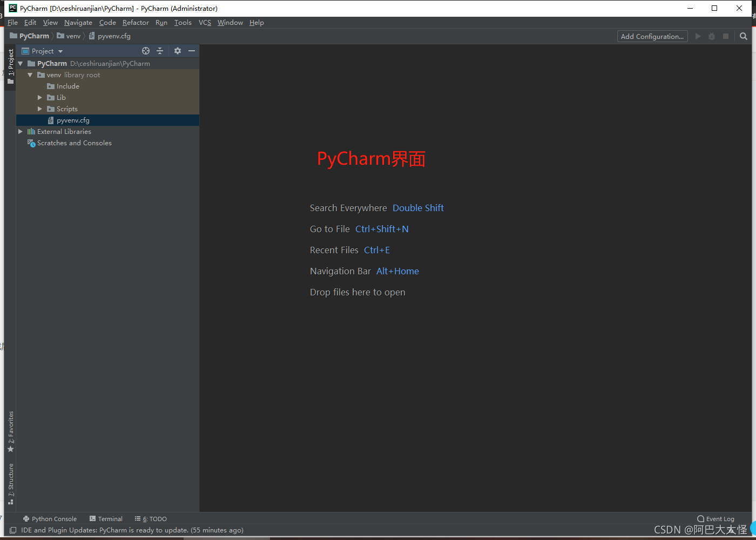This screenshot has width=756, height=540.
Task: Click the PyCharm app logo in title bar
Action: pos(13,8)
